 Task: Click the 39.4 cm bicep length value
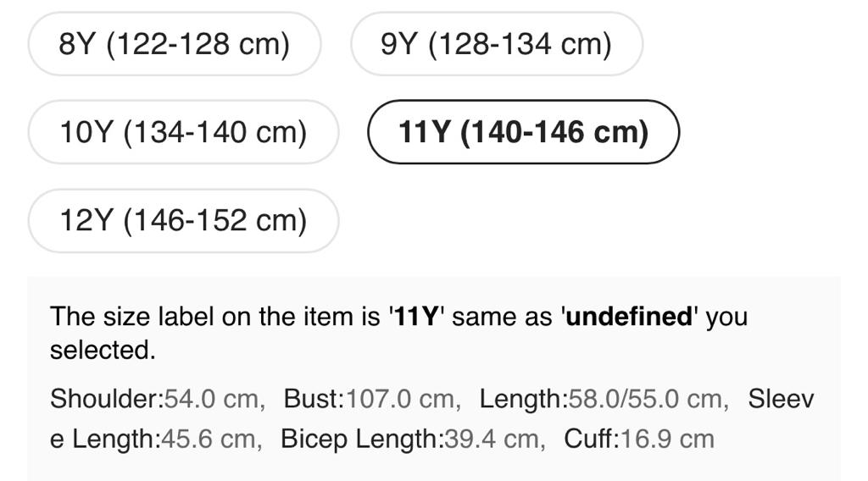tap(498, 439)
